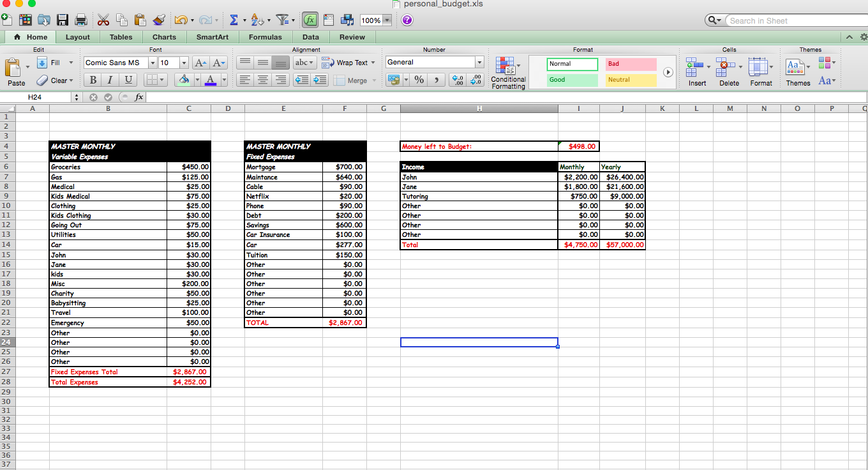Apply the Neutral cell style
The image size is (868, 470).
pos(631,80)
